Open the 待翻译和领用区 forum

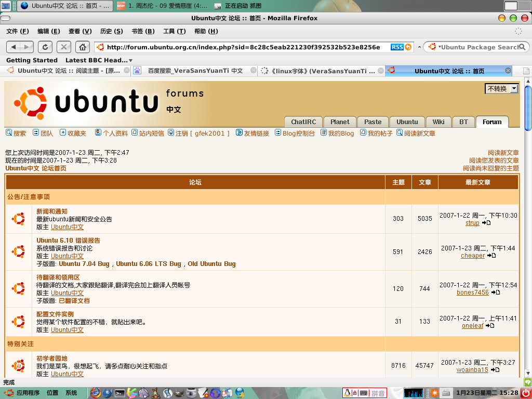(x=58, y=277)
